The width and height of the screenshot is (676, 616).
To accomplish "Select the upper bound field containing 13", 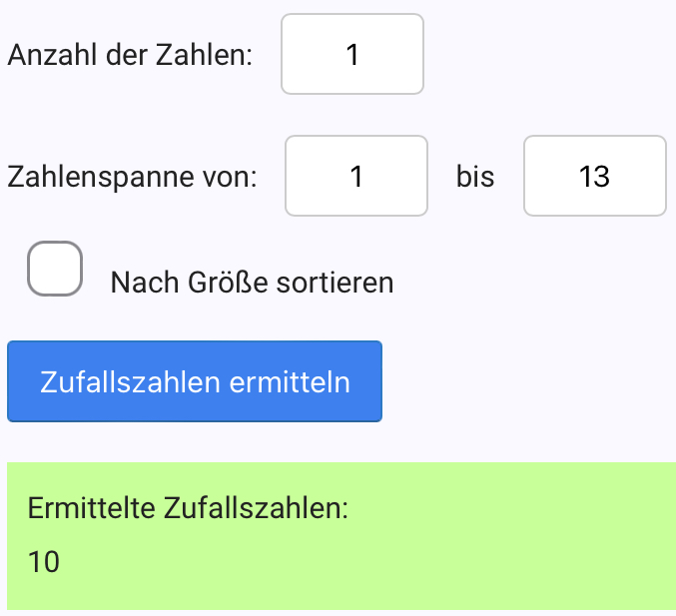I will tap(594, 176).
